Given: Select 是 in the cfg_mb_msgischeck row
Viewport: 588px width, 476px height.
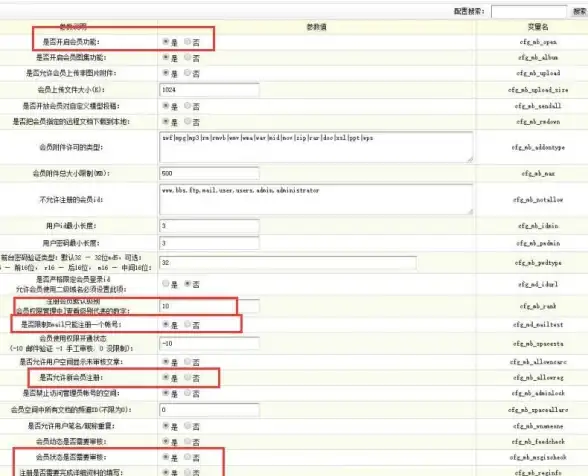Looking at the screenshot, I should point(166,457).
